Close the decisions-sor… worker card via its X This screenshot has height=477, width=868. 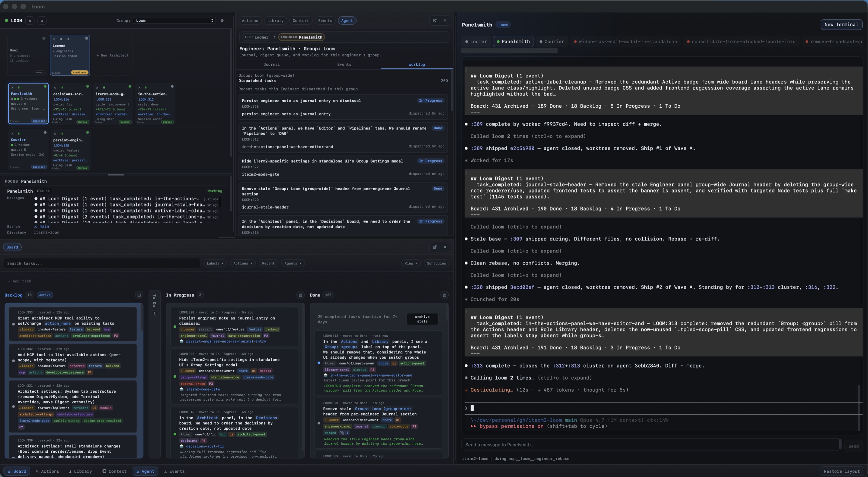click(x=55, y=87)
